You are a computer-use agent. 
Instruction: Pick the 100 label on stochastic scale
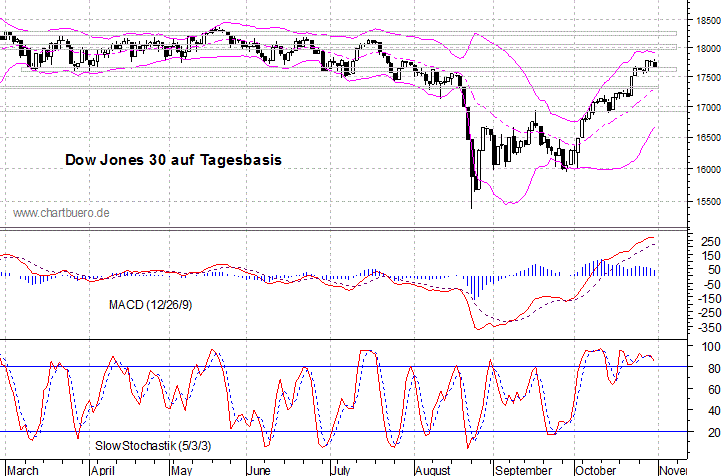point(711,347)
